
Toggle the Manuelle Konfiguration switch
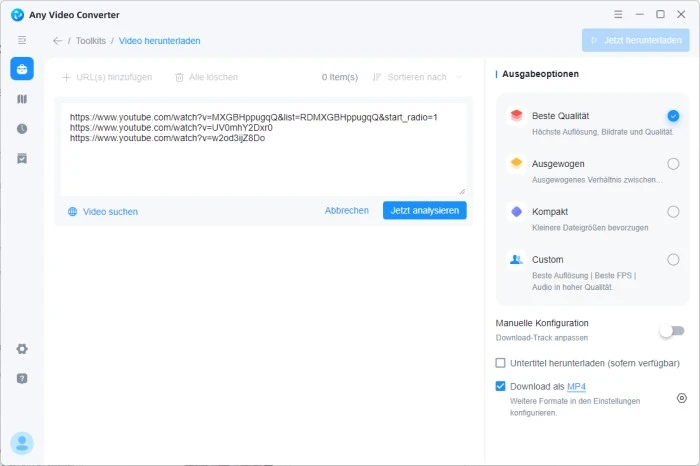coord(671,331)
